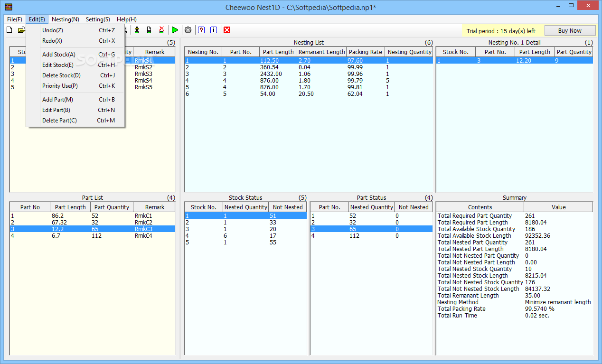The height and width of the screenshot is (364, 602).
Task: Select Stock Status row with nested quantity 6
Action: (245, 236)
